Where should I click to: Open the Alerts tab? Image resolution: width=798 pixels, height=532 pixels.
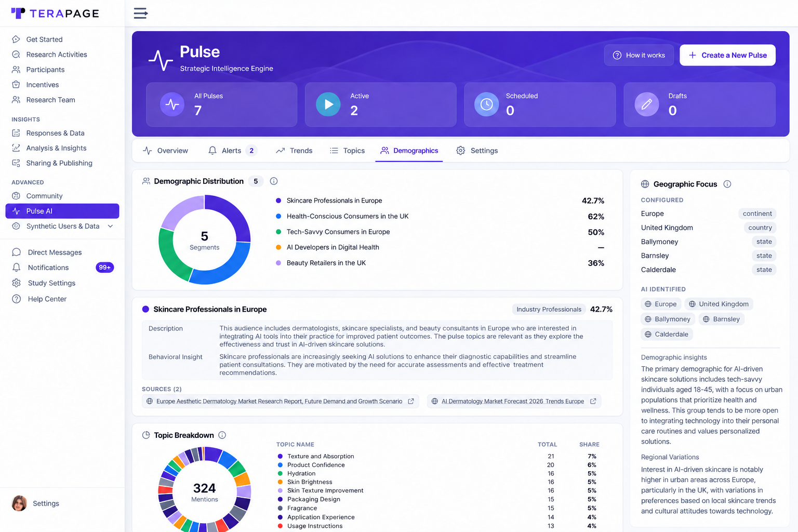click(232, 151)
